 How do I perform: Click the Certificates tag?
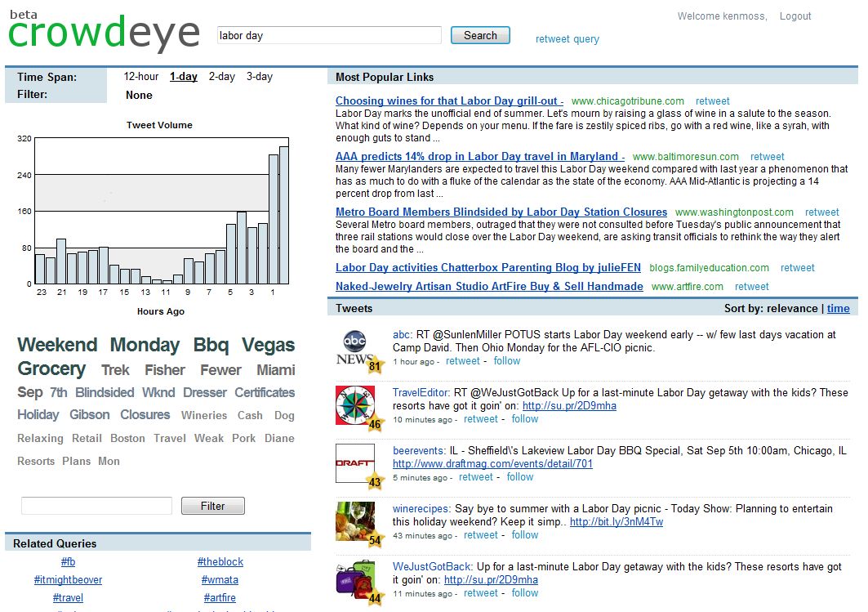pos(265,393)
